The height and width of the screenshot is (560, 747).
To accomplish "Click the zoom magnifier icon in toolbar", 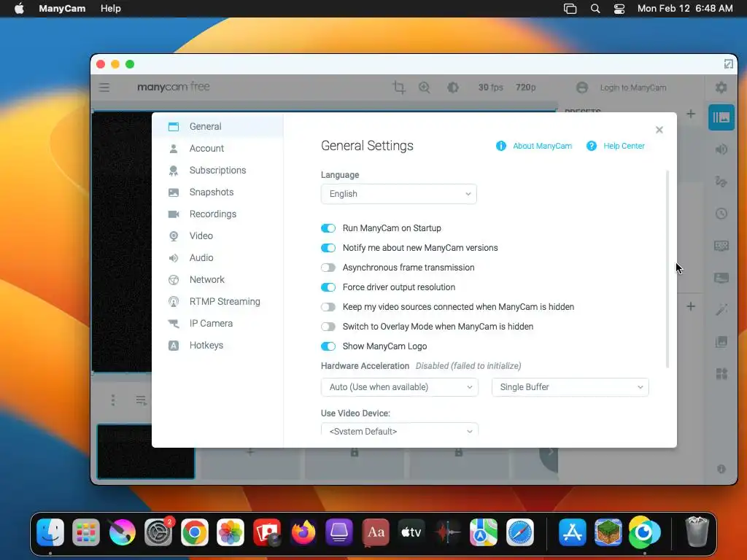I will point(424,87).
